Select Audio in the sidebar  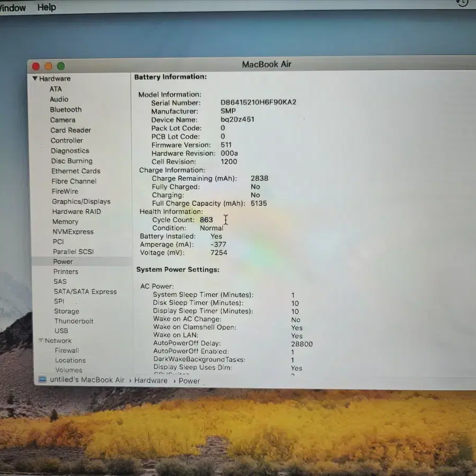click(59, 99)
